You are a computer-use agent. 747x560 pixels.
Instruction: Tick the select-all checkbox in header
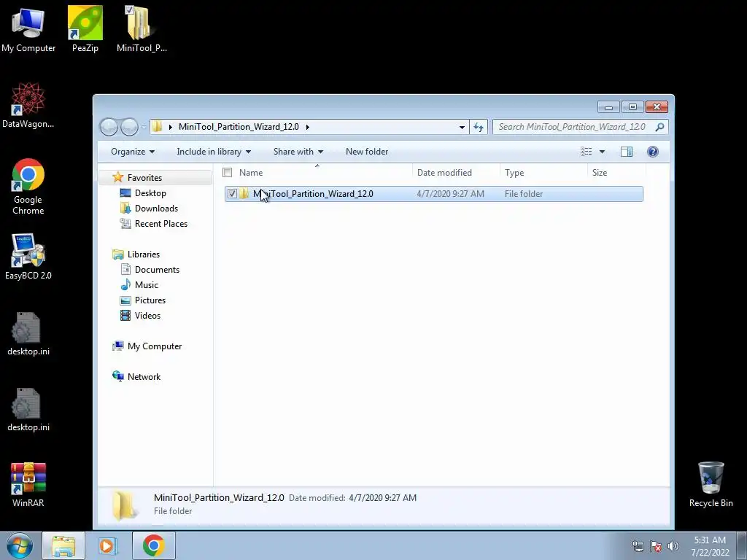click(x=228, y=172)
